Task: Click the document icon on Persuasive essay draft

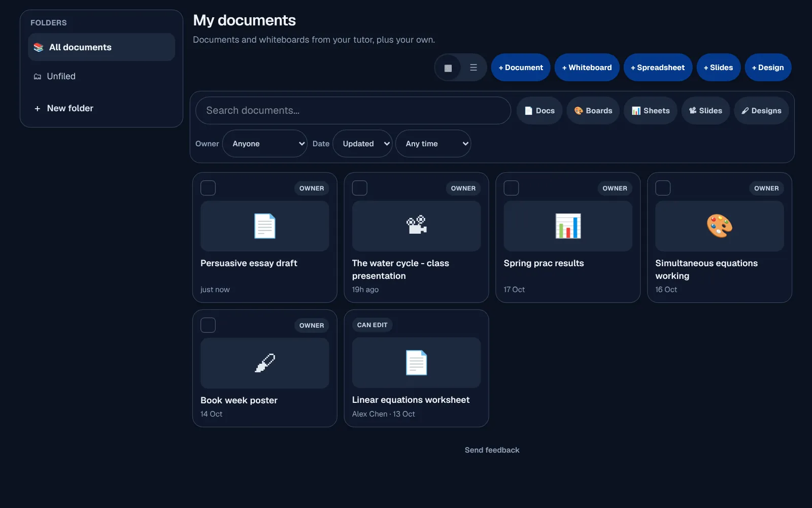Action: [x=265, y=226]
